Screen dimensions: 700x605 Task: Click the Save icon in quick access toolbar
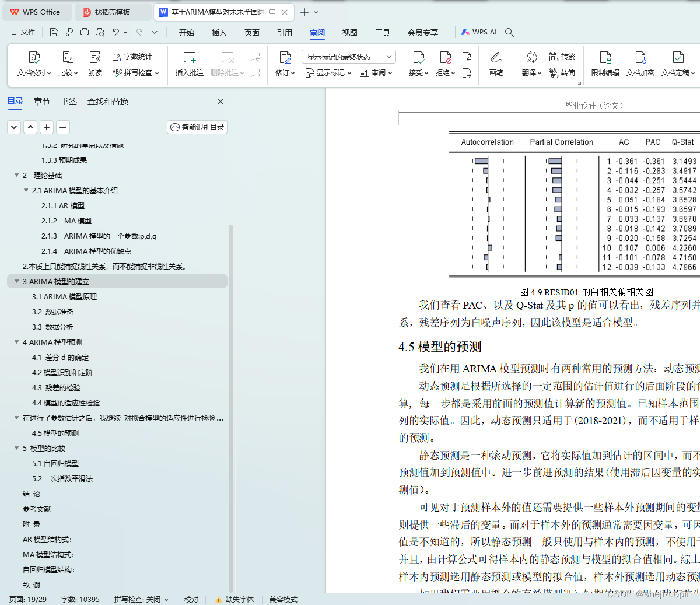[54, 32]
